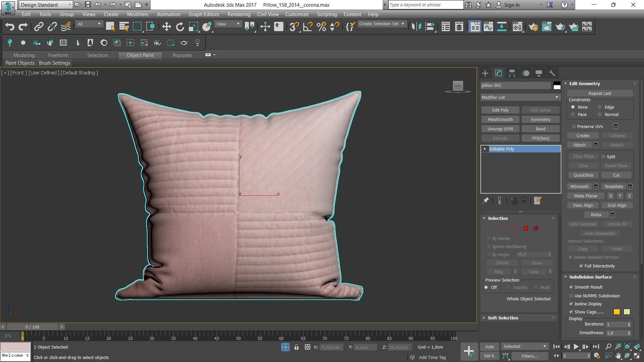Open the Modifiers menu
This screenshot has width=644, height=362.
[x=138, y=14]
